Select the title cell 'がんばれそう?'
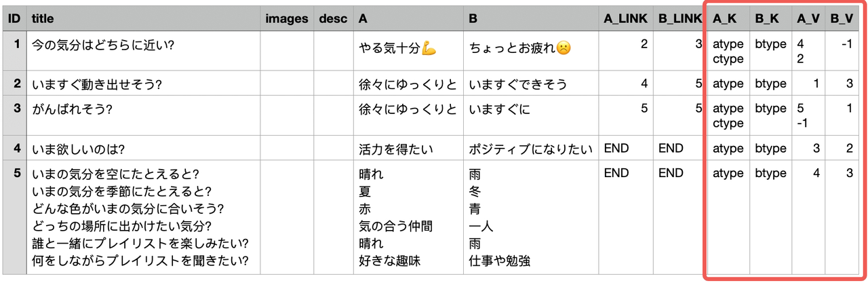The image size is (868, 285). tap(72, 109)
